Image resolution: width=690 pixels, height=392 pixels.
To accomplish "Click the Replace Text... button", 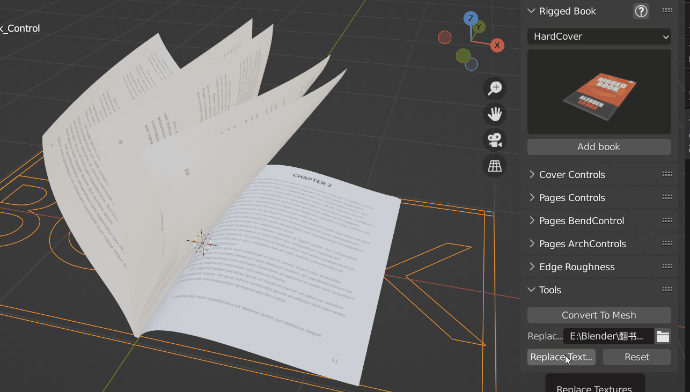I will click(x=562, y=357).
